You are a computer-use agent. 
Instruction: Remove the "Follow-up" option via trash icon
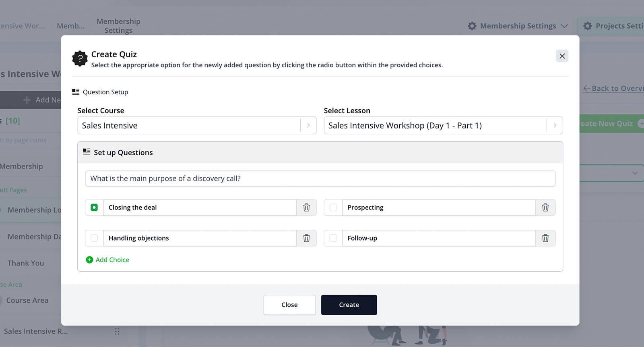[545, 238]
